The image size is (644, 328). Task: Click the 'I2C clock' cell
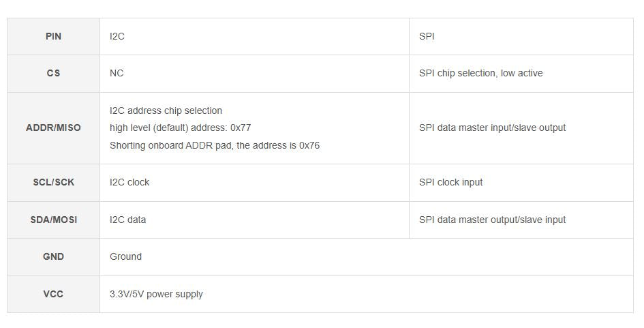point(129,182)
